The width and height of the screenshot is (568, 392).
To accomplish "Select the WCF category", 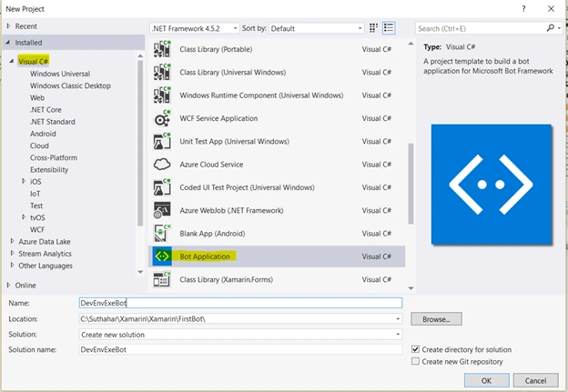I will click(x=37, y=229).
